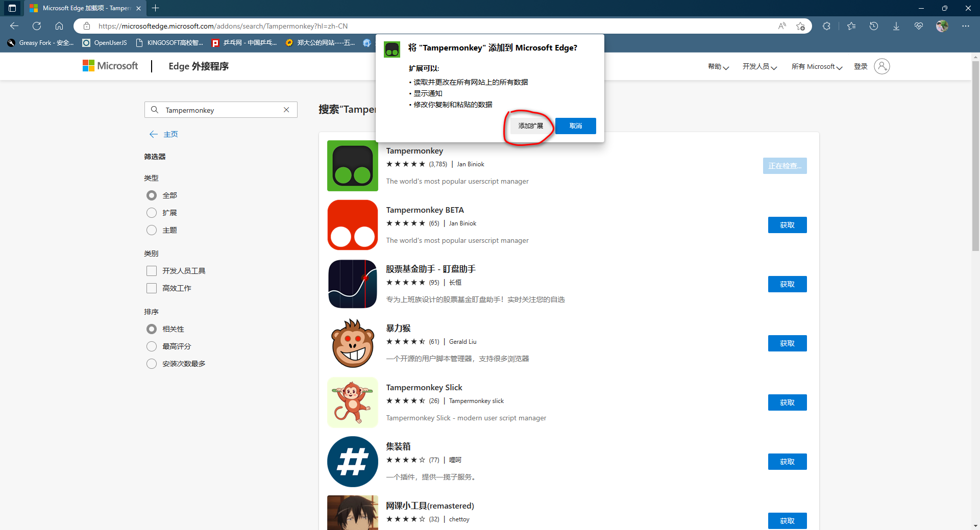Screen dimensions: 980x530
Task: Open the 暴力猴 title link
Action: [399, 329]
